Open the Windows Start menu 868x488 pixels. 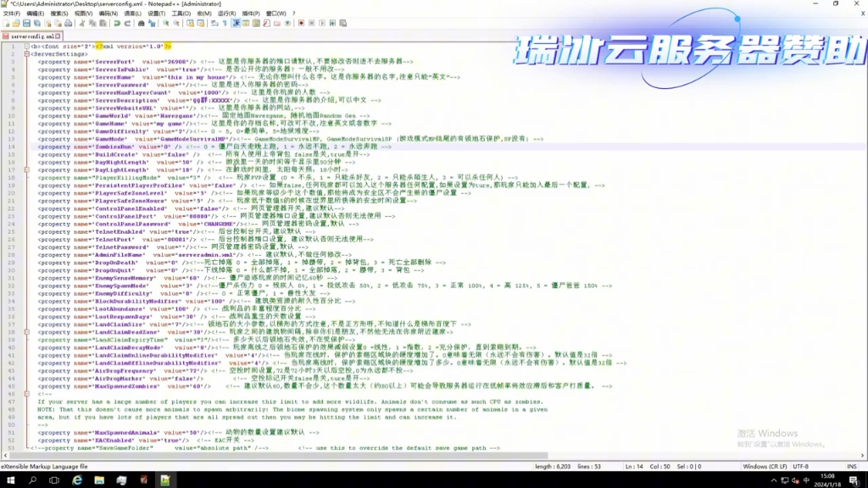coord(10,480)
